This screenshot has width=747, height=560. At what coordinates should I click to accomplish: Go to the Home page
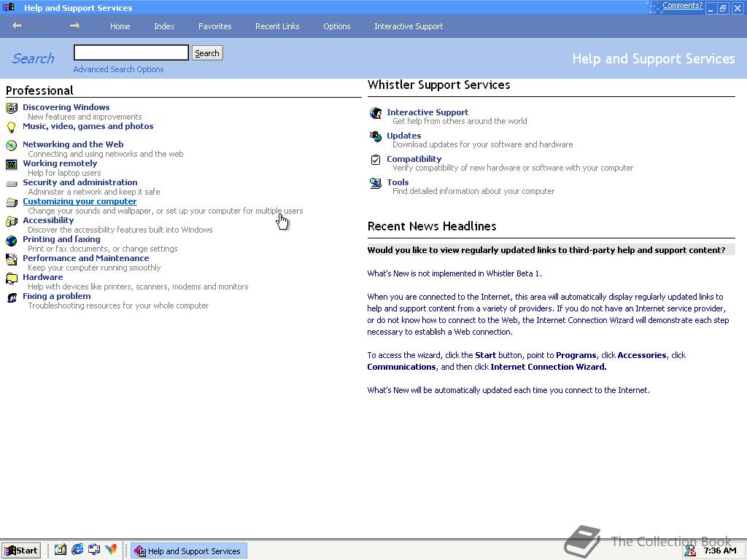(120, 26)
